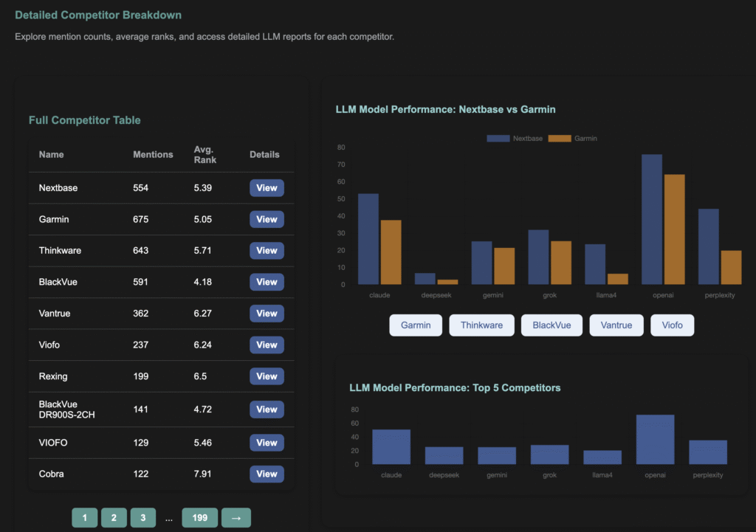The width and height of the screenshot is (756, 532).
Task: Click the Name column header
Action: [x=51, y=155]
